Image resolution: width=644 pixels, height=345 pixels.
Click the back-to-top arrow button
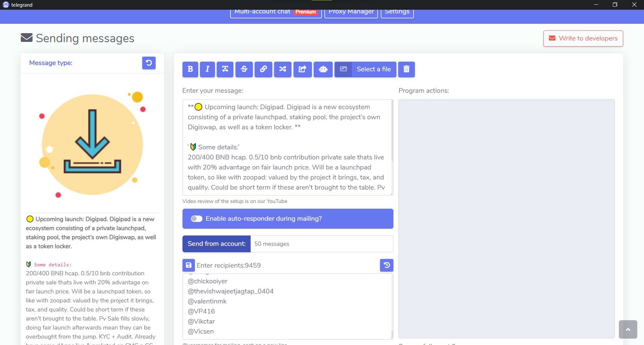point(628,329)
